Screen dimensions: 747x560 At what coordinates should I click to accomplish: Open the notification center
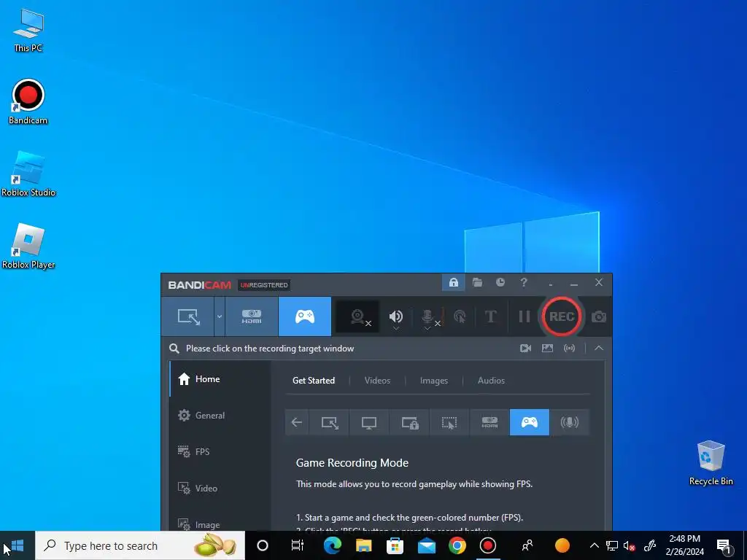tap(724, 545)
